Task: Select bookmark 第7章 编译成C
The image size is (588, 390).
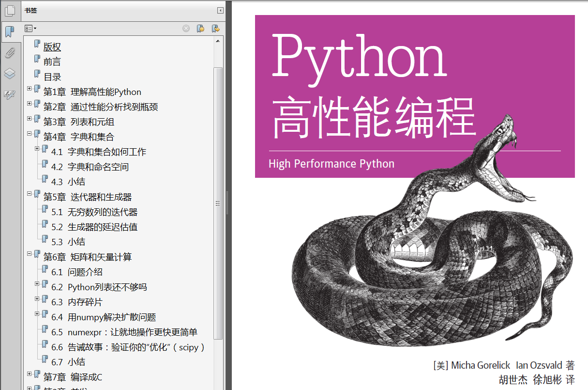Action: tap(73, 377)
